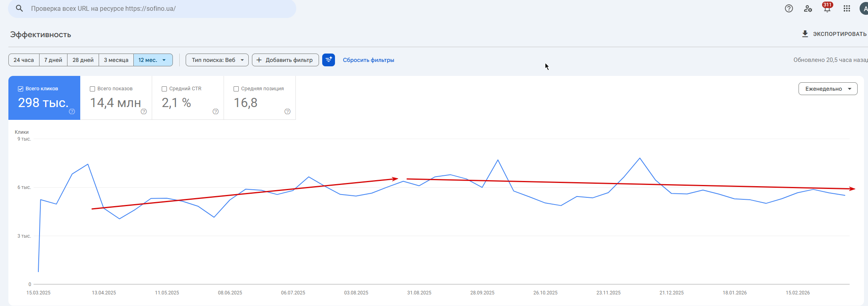Screen dimensions: 868x306
Task: Click the blue filter options icon
Action: [328, 60]
